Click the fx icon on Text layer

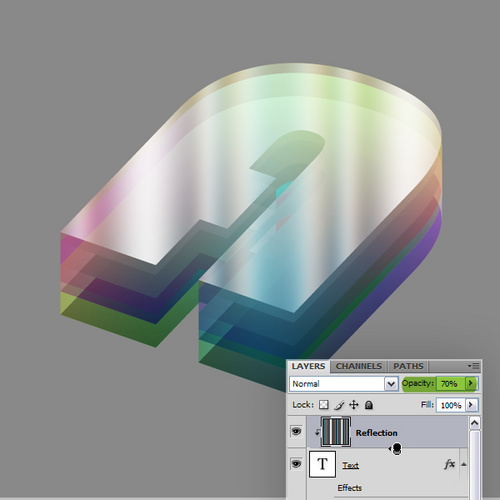[449, 464]
